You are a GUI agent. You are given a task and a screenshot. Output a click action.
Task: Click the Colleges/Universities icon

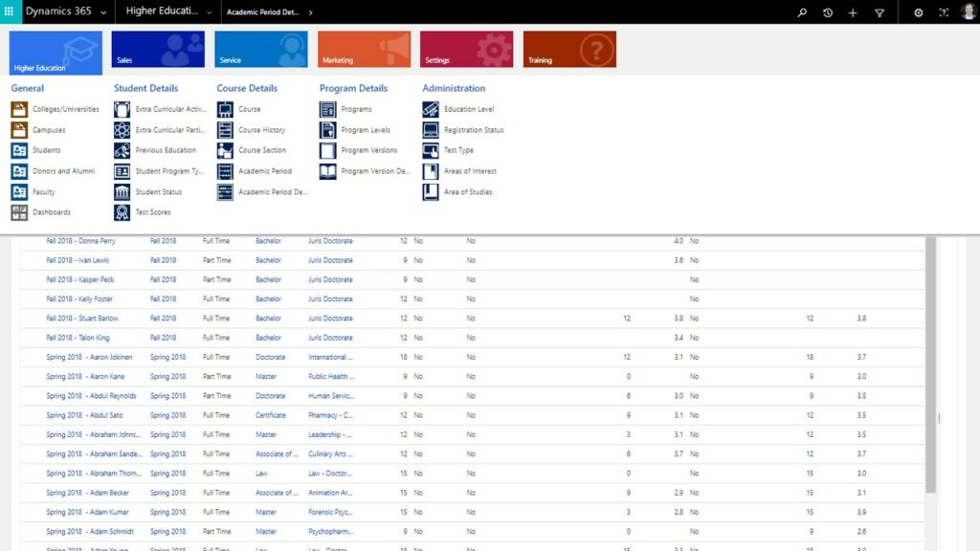[19, 109]
